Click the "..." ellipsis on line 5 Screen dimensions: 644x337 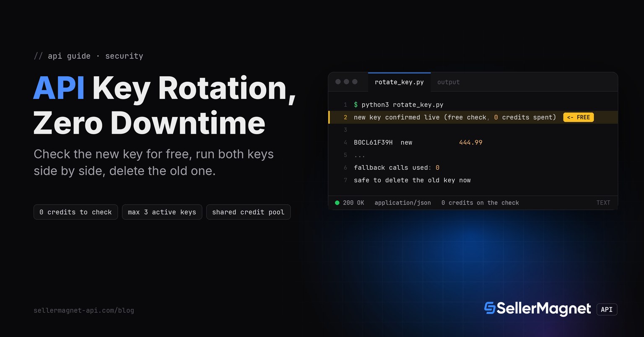click(x=359, y=156)
